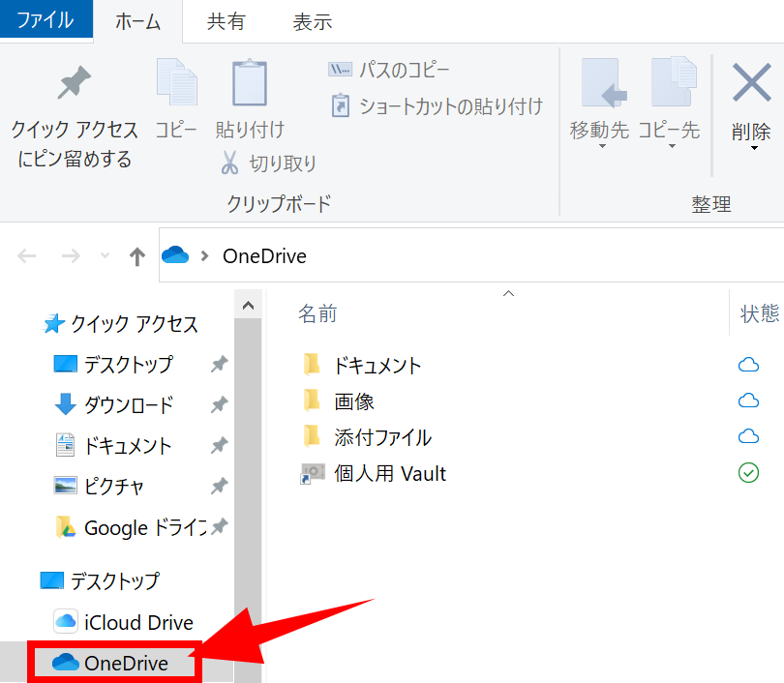Select the ドキュメント folder name in file list
This screenshot has height=683, width=784.
[377, 366]
